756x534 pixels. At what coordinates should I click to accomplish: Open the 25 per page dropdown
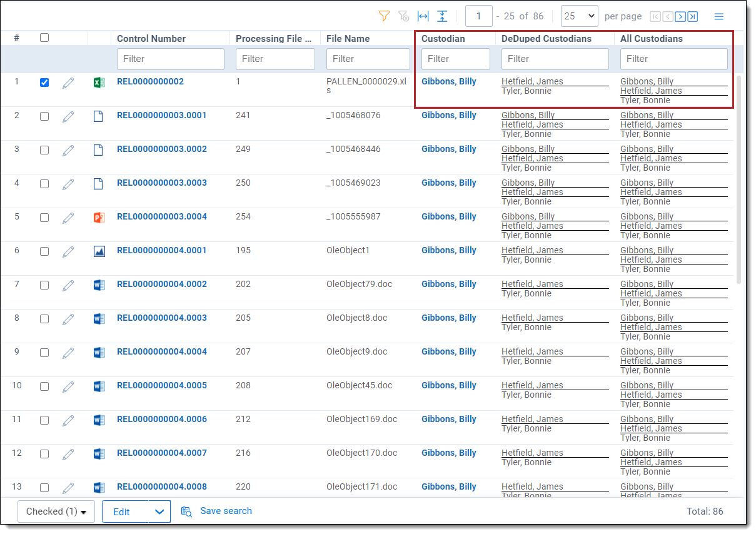point(579,16)
